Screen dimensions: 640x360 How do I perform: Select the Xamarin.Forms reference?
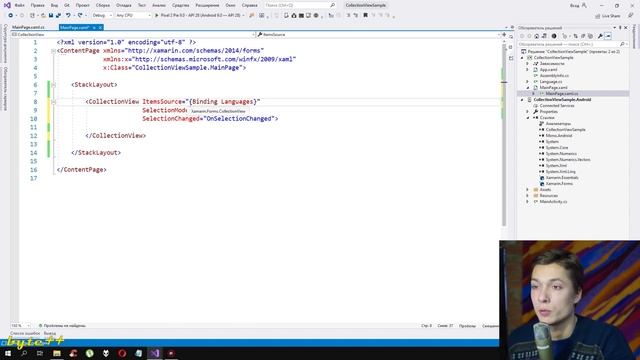point(559,184)
